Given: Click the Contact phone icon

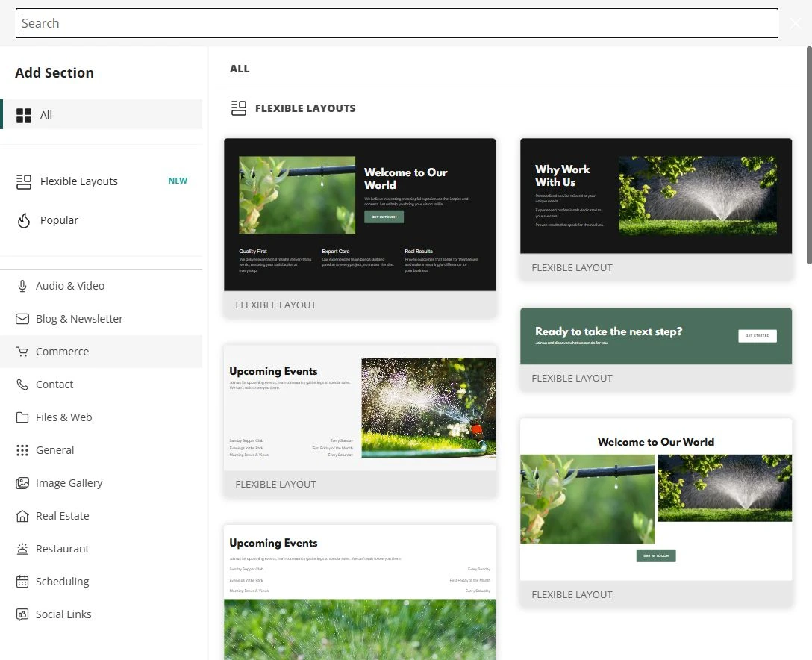Looking at the screenshot, I should [22, 385].
